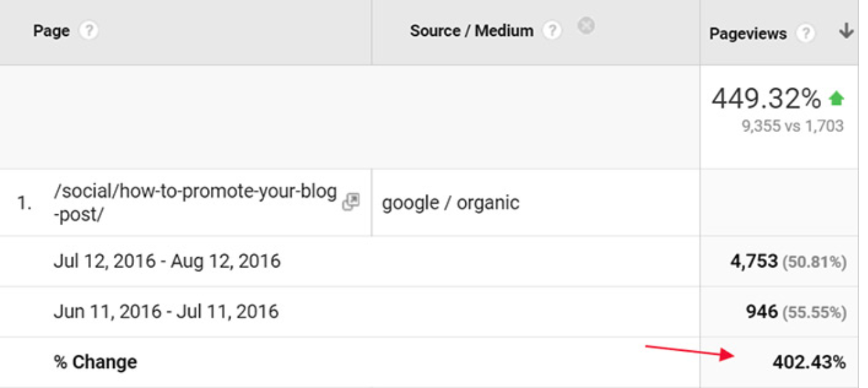Click the green up arrow beside 449.32%

tap(836, 99)
